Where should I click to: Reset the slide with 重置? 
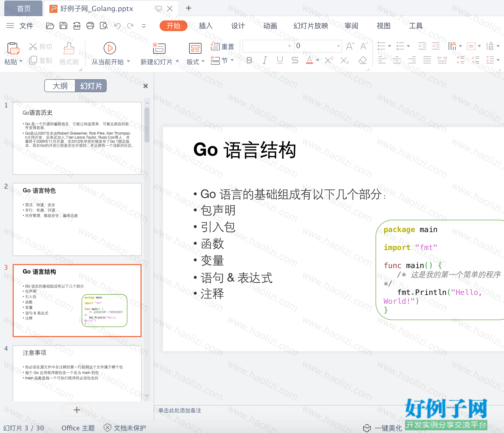(222, 46)
